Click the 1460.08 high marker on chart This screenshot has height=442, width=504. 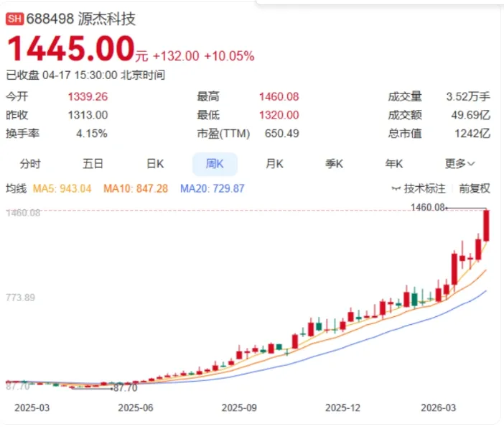pyautogui.click(x=428, y=208)
